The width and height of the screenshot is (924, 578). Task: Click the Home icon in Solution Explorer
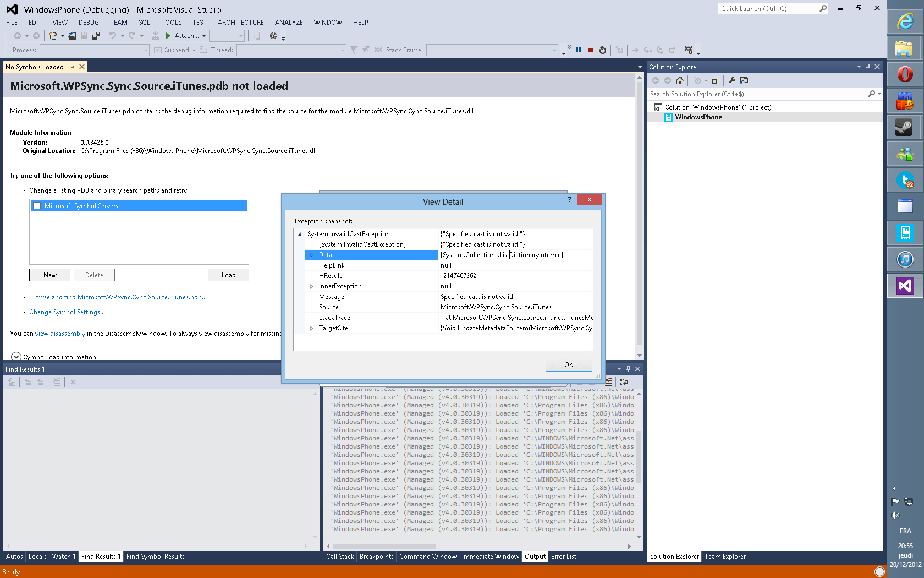[x=680, y=80]
